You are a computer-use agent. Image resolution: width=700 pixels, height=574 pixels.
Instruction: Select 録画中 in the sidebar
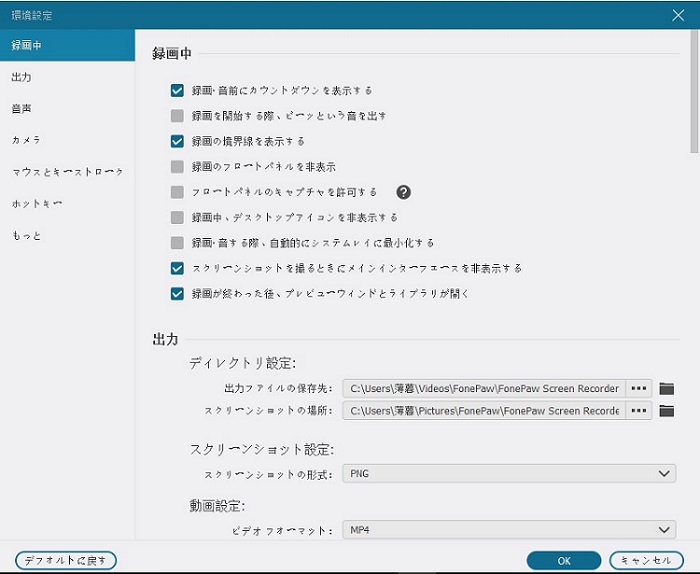(67, 45)
